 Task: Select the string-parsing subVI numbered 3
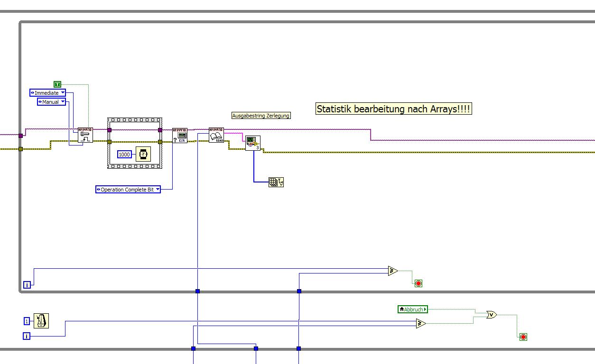tap(253, 143)
